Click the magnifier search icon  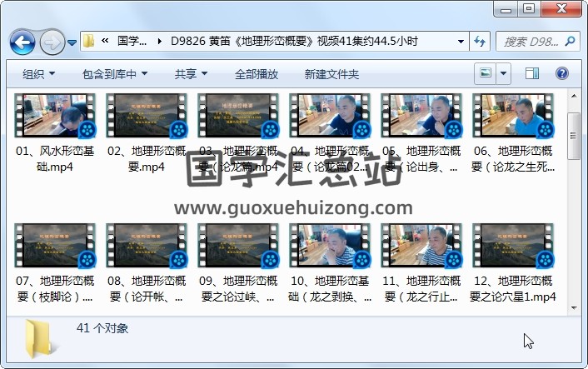570,41
